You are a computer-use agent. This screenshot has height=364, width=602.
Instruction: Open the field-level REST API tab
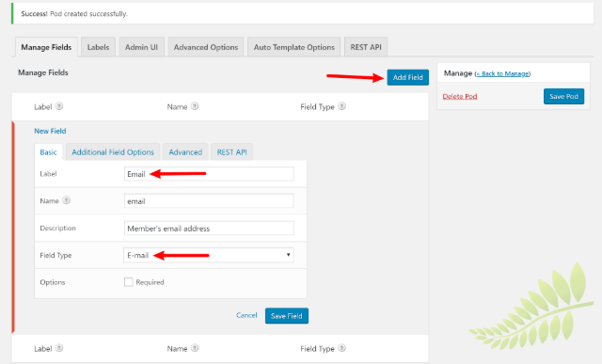pyautogui.click(x=232, y=152)
